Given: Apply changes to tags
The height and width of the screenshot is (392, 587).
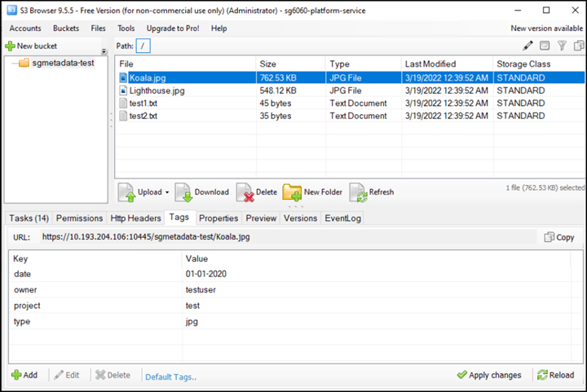Looking at the screenshot, I should click(x=489, y=375).
